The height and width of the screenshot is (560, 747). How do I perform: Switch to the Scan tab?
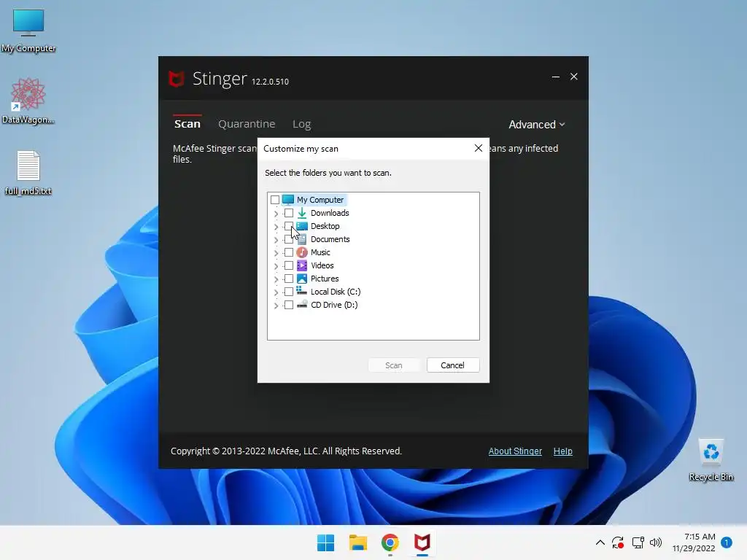[187, 124]
